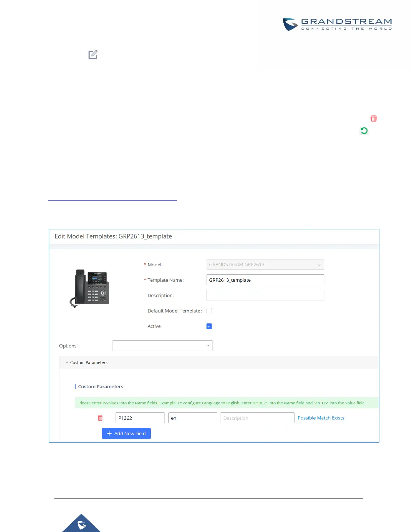Open the Possible Match Exists link
Viewport: 411px width, 532px height.
321,418
